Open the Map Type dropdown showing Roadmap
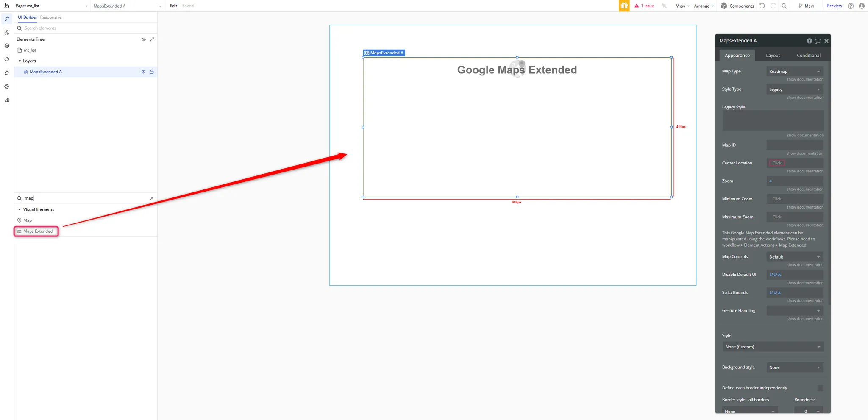The image size is (868, 420). (794, 71)
